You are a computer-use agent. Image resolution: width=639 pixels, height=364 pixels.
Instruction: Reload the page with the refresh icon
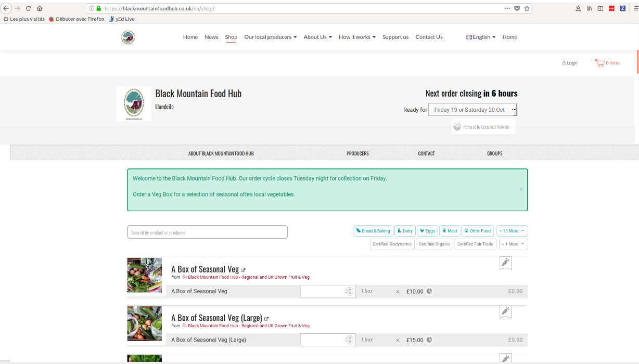[x=29, y=8]
